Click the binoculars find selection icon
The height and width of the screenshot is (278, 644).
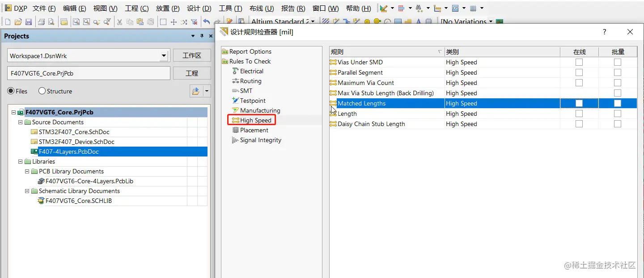419,8
